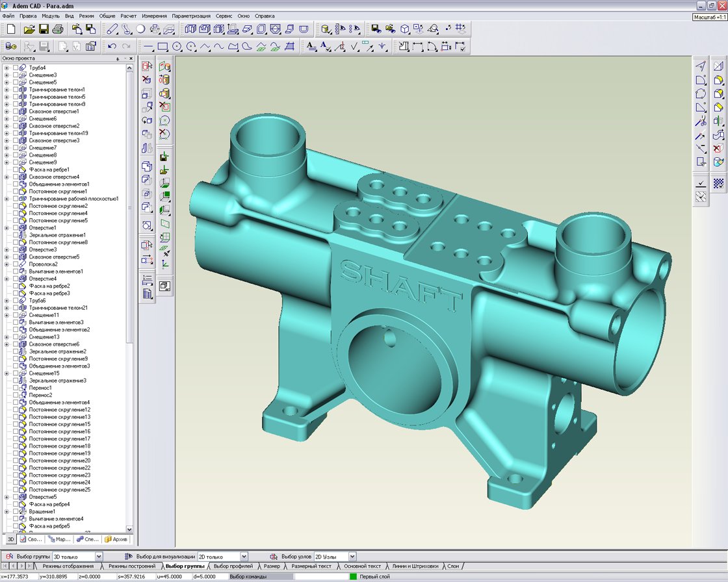Click the Print icon in toolbar

tap(58, 29)
